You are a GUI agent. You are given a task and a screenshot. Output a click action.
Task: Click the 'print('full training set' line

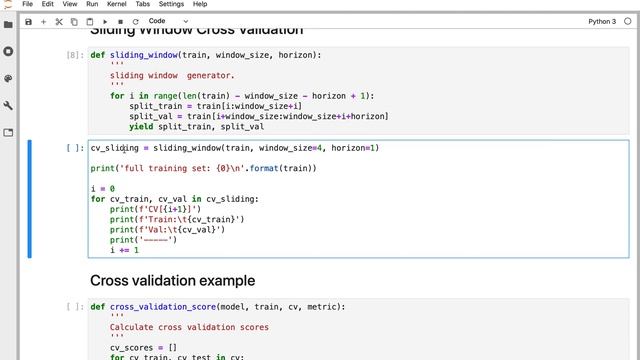point(203,168)
